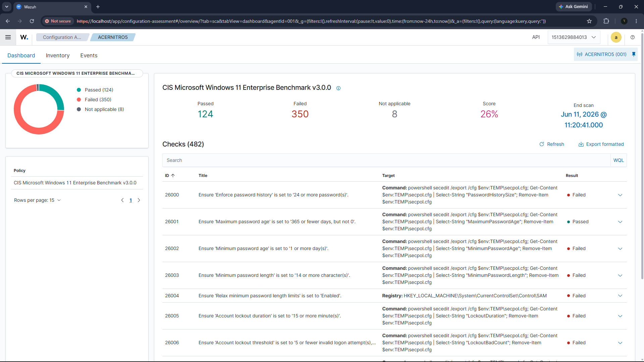
Task: Open the user avatar 'a' menu
Action: pyautogui.click(x=616, y=37)
